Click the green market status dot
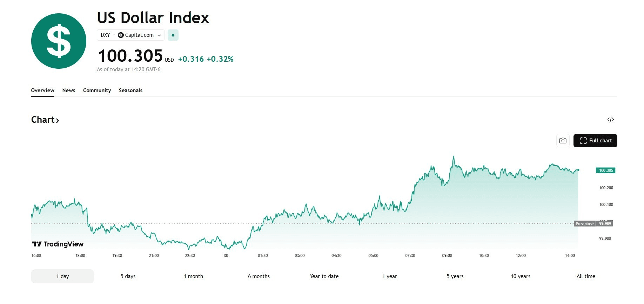 [x=173, y=35]
